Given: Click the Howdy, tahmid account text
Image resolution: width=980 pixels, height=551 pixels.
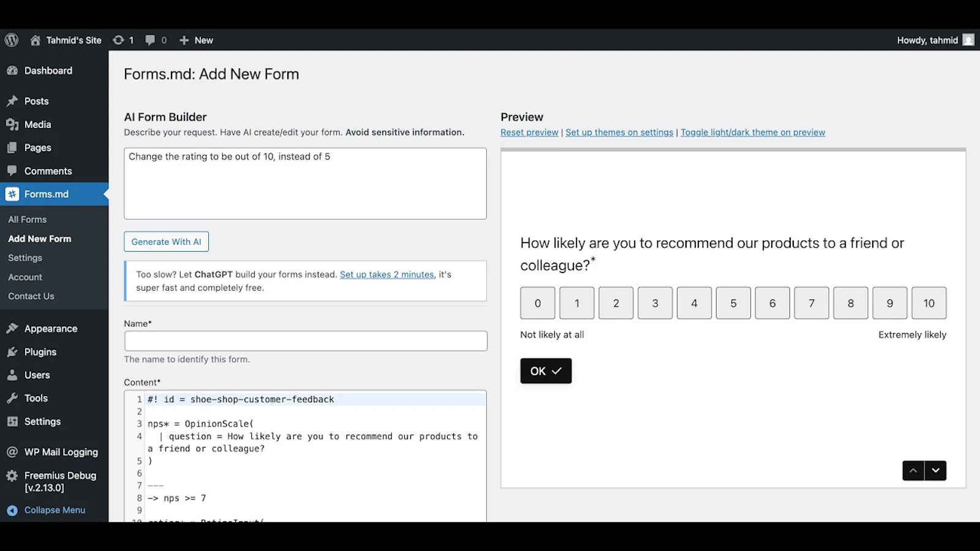Looking at the screenshot, I should coord(927,40).
